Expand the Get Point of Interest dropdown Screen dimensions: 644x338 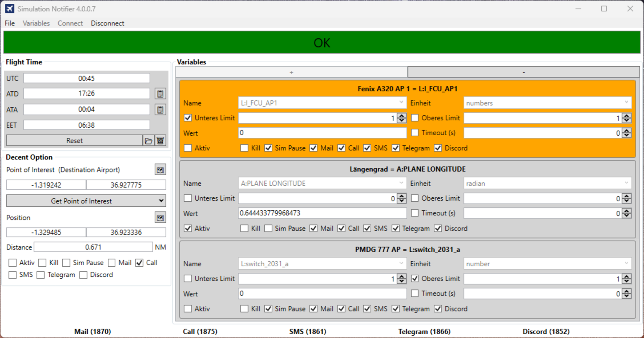[x=161, y=201]
